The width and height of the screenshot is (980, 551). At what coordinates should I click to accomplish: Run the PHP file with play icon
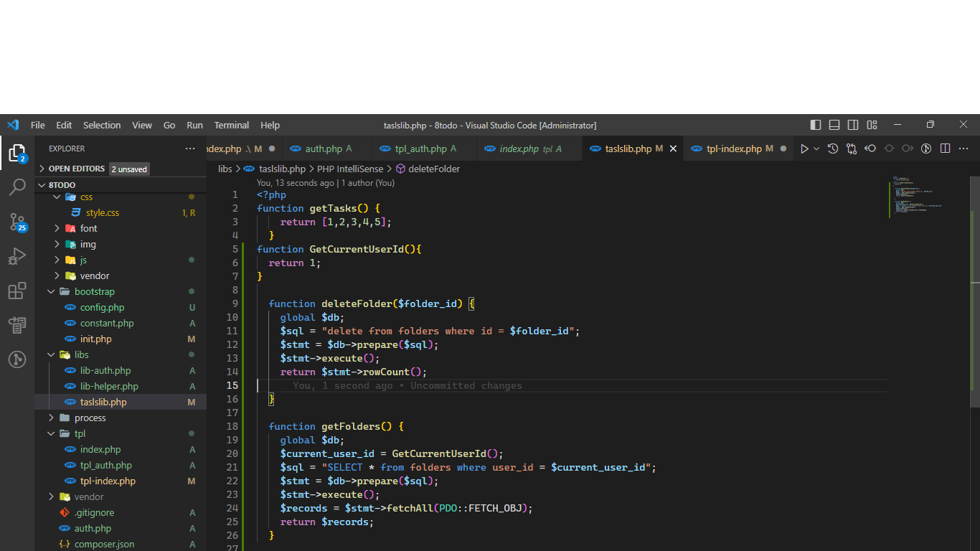[804, 149]
